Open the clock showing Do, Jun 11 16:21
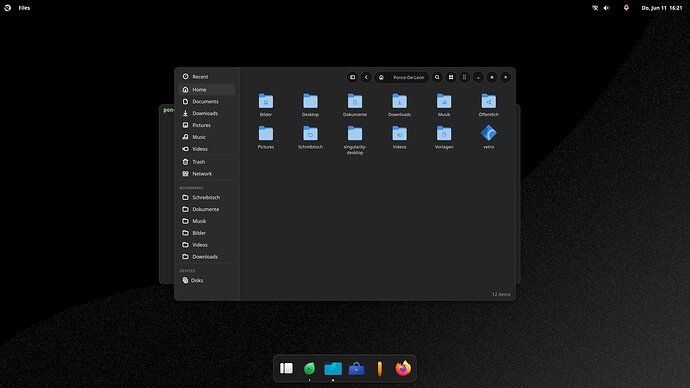The width and height of the screenshot is (690, 388). click(x=662, y=8)
